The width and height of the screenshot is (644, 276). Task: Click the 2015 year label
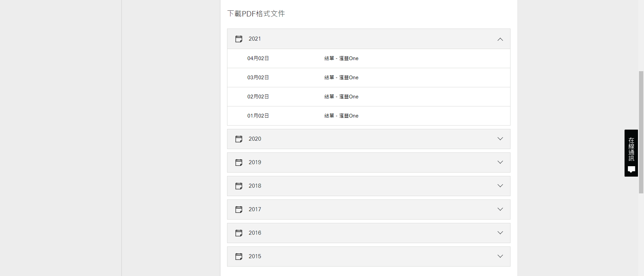255,257
